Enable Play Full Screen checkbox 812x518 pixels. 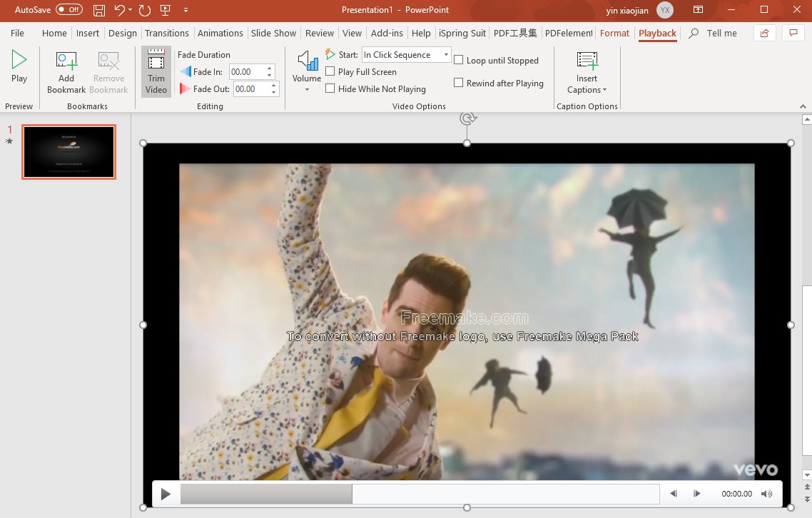(x=330, y=71)
